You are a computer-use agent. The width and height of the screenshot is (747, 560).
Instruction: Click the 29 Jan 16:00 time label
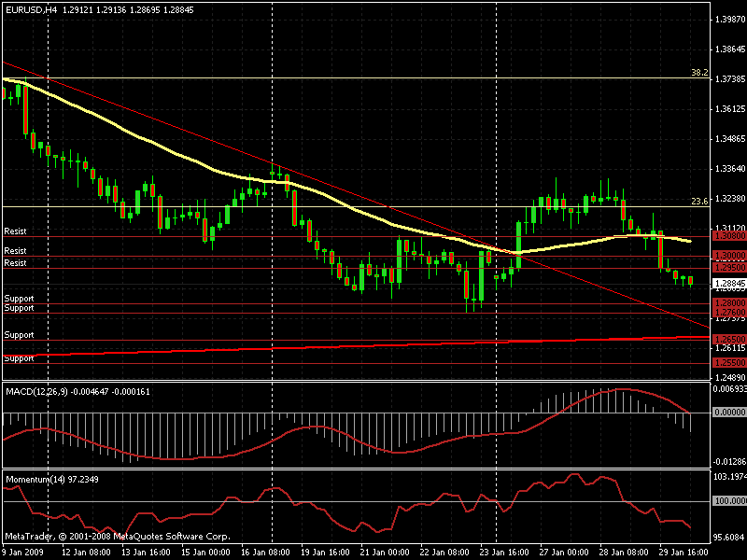tap(684, 553)
